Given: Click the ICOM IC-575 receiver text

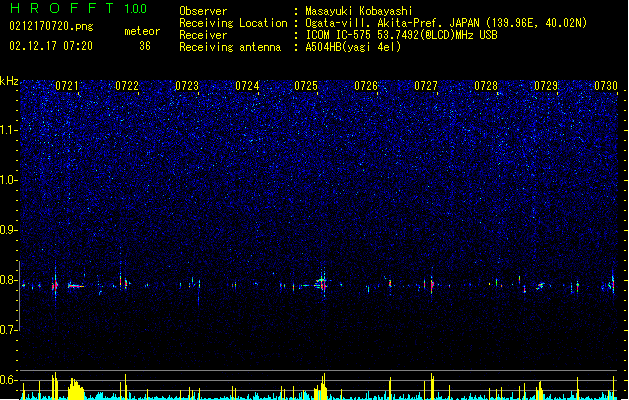Looking at the screenshot, I should pos(401,35).
